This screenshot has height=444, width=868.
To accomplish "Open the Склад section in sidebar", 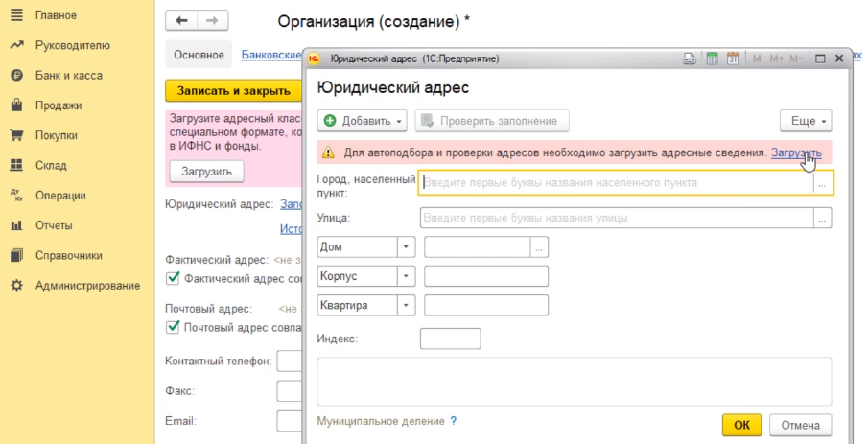I will tap(52, 166).
